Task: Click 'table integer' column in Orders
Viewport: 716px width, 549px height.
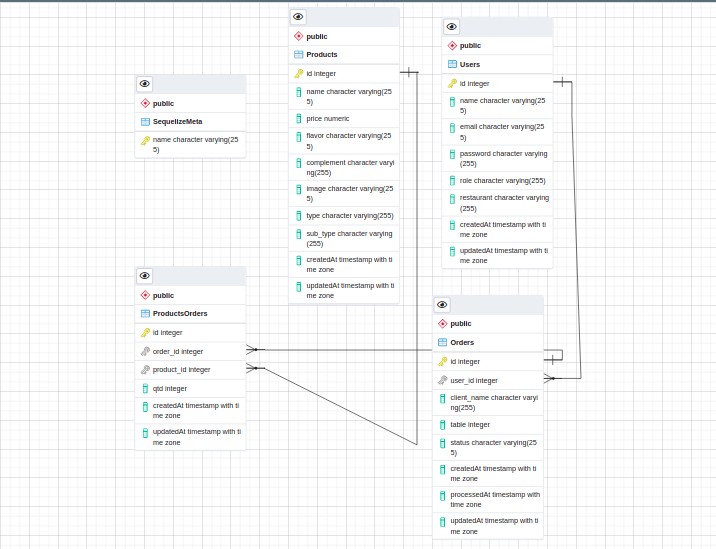Action: [470, 424]
